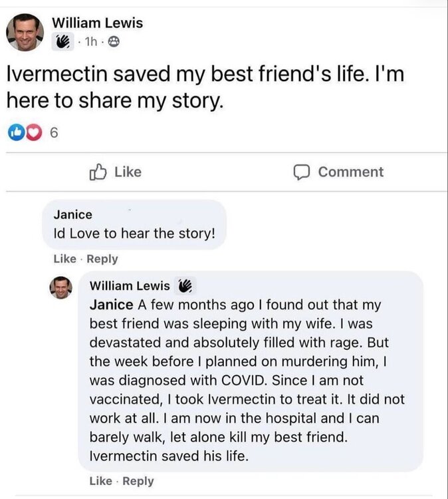Like Janice's "Id Love to hear the story!" comment
This screenshot has width=448, height=499.
click(x=64, y=259)
